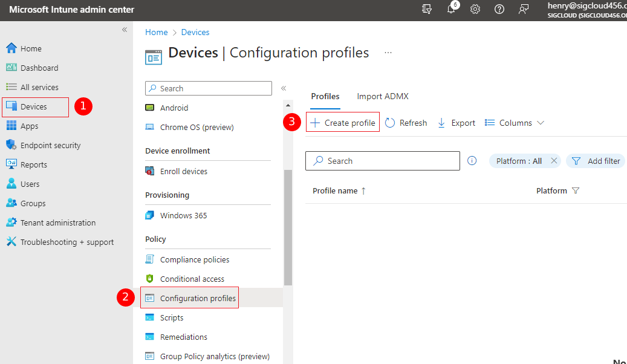This screenshot has height=364, width=627.
Task: Click the help question mark icon
Action: point(499,10)
